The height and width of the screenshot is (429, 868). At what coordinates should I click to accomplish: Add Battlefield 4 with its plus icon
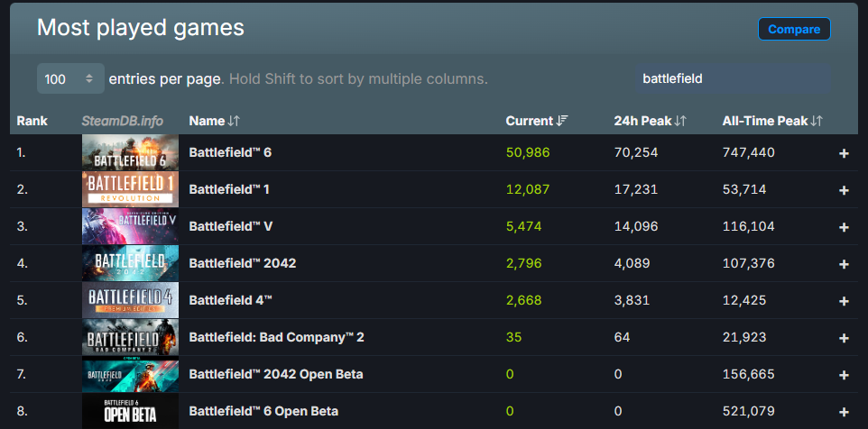coord(844,301)
